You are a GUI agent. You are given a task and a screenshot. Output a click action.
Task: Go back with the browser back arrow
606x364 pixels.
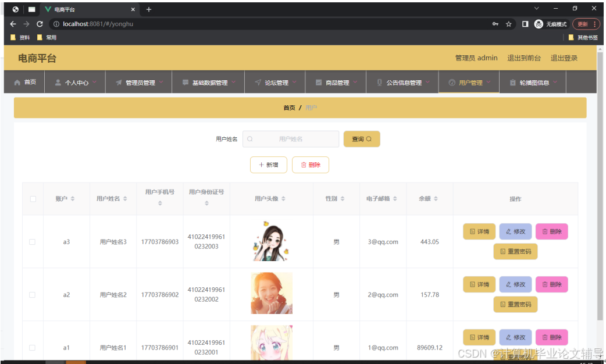tap(13, 24)
